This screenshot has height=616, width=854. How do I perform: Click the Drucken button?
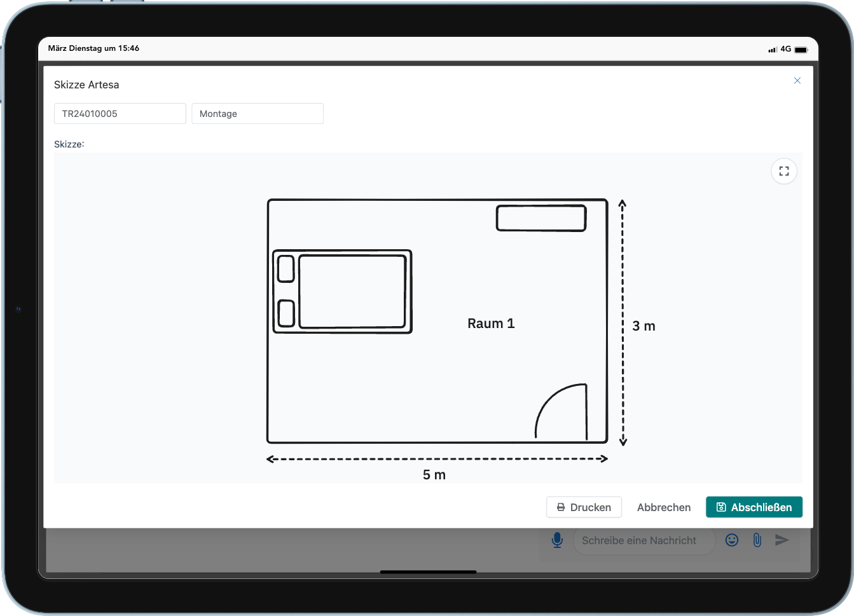coord(584,507)
